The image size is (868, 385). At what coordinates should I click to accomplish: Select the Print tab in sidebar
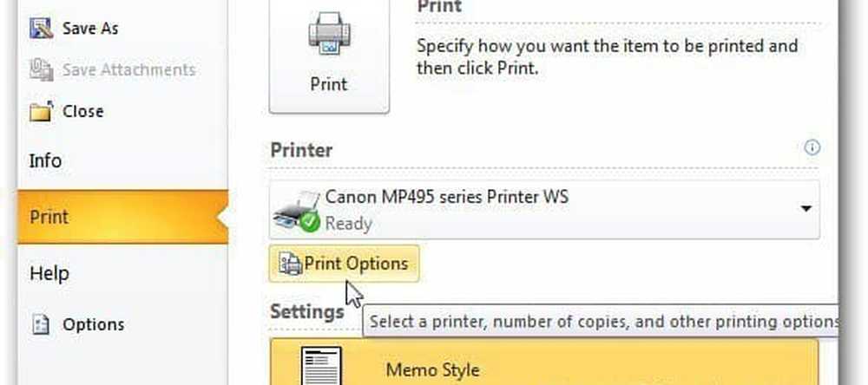pyautogui.click(x=123, y=217)
